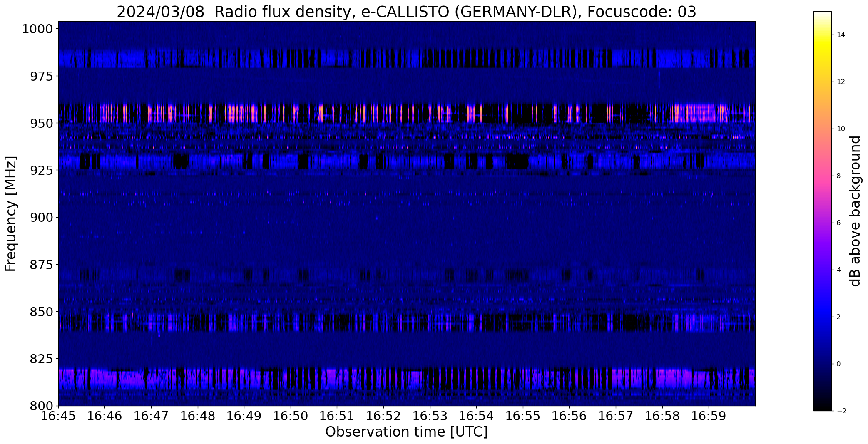Click the 16:46 time tick label

(105, 416)
